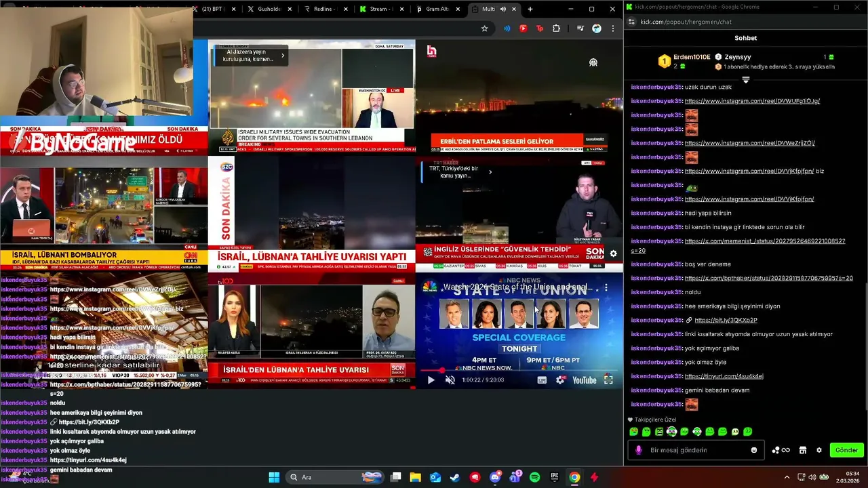Open the Chrome extensions puzzle icon
Image resolution: width=868 pixels, height=488 pixels.
pyautogui.click(x=556, y=28)
